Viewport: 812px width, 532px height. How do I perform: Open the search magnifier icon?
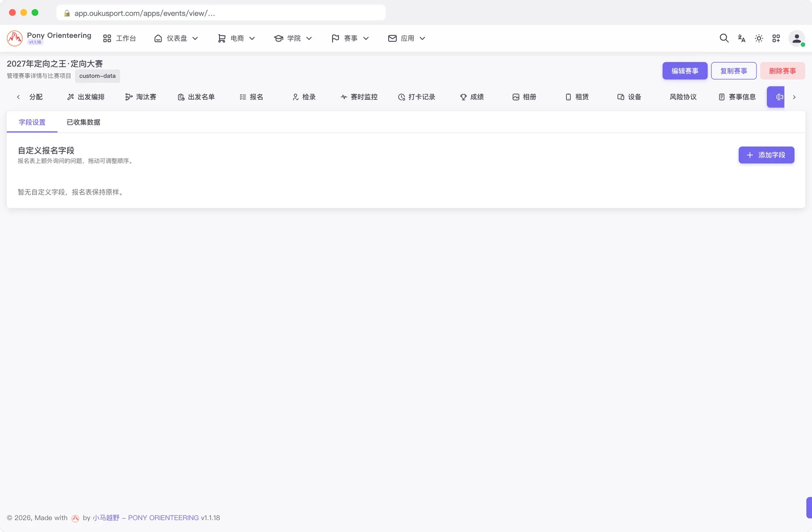724,38
